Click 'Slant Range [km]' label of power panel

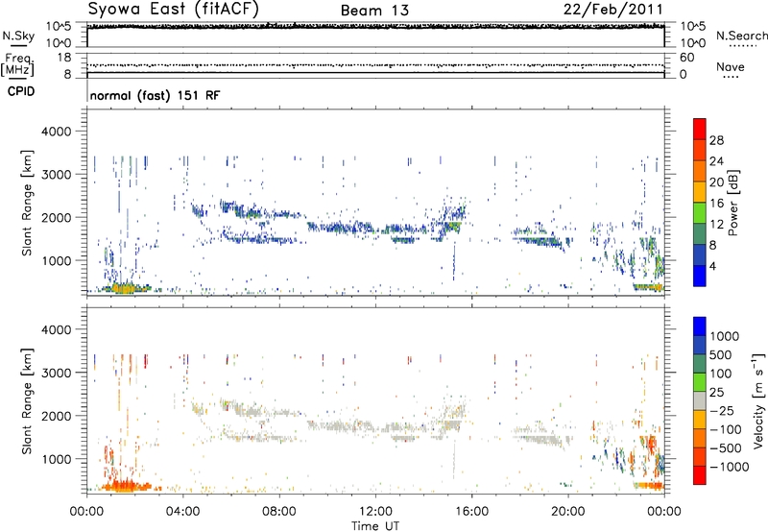27,203
